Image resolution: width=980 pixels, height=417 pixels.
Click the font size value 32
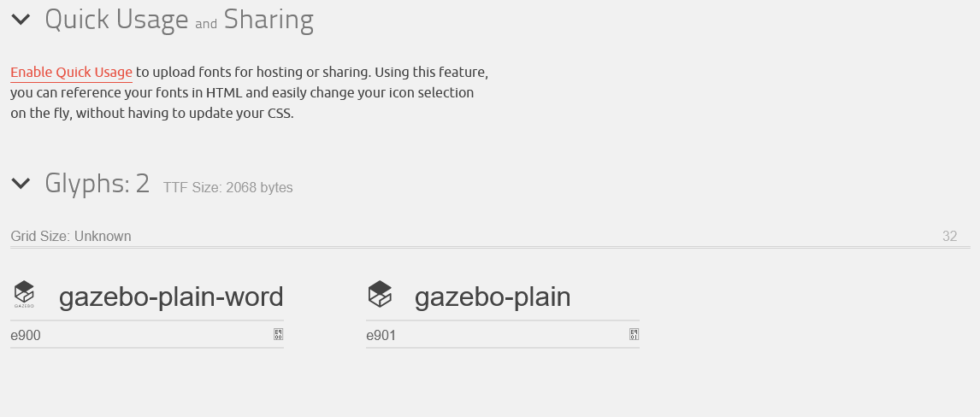click(x=949, y=237)
